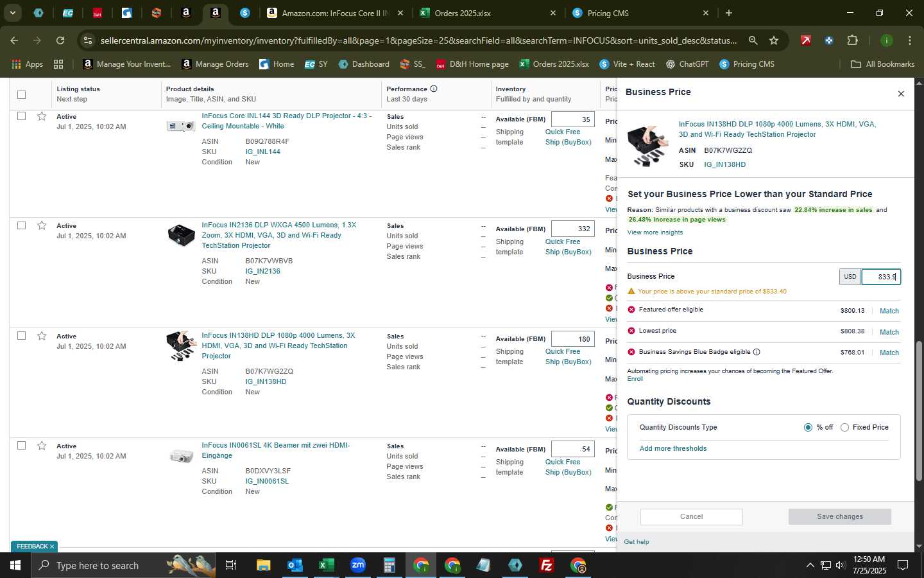Switch to the red D&H pinned tab
924x578 pixels.
coord(97,13)
